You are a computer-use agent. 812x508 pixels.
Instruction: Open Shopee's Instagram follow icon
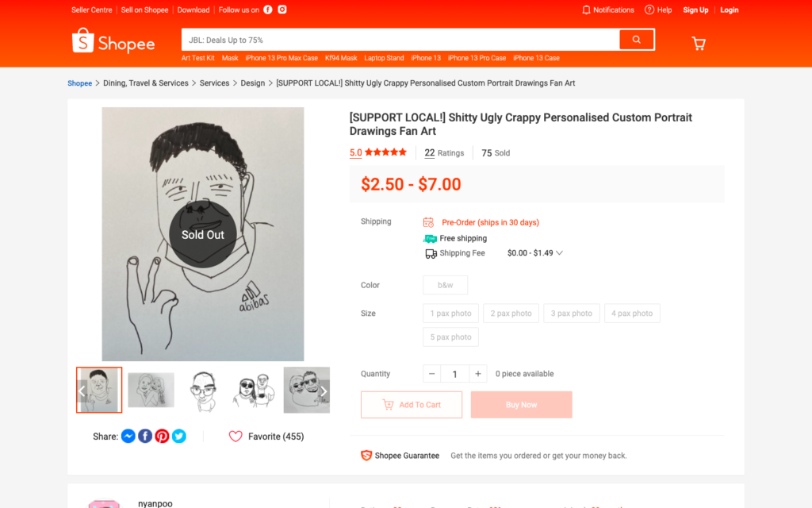tap(282, 10)
